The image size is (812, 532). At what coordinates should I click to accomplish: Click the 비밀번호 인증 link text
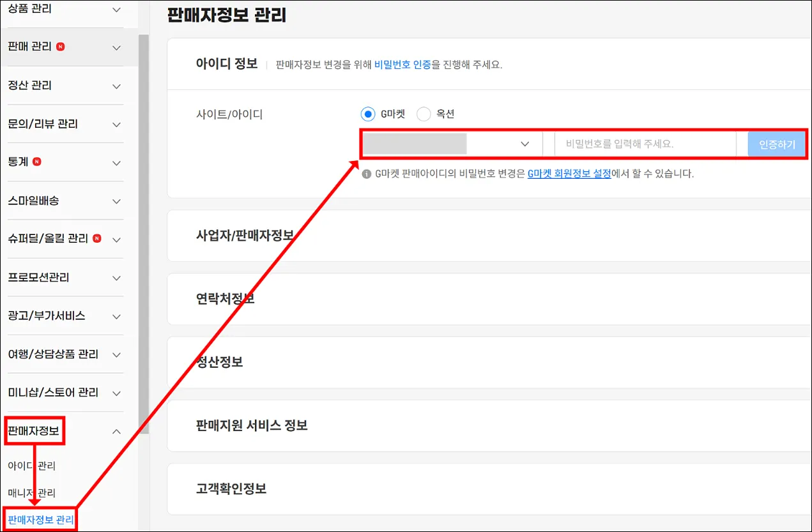pyautogui.click(x=402, y=65)
